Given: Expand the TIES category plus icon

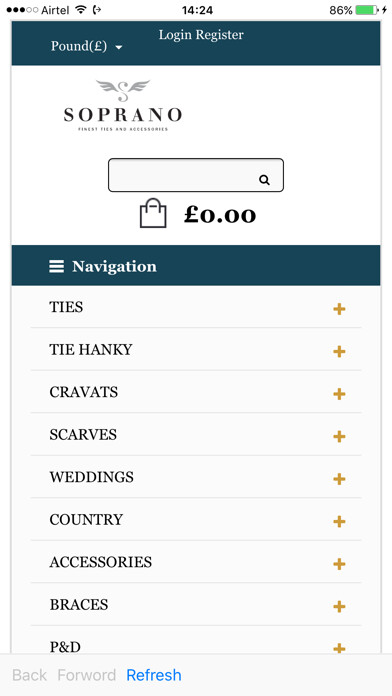Looking at the screenshot, I should pyautogui.click(x=339, y=309).
